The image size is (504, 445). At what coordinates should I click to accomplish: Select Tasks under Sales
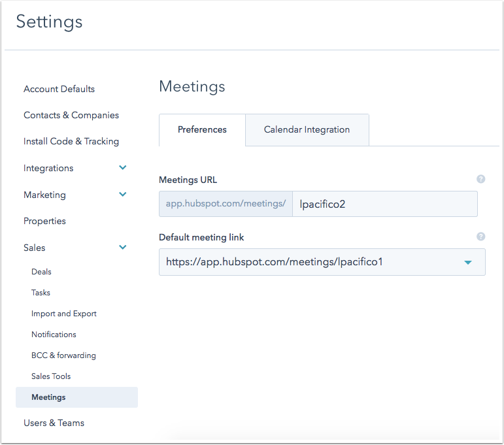click(x=41, y=293)
